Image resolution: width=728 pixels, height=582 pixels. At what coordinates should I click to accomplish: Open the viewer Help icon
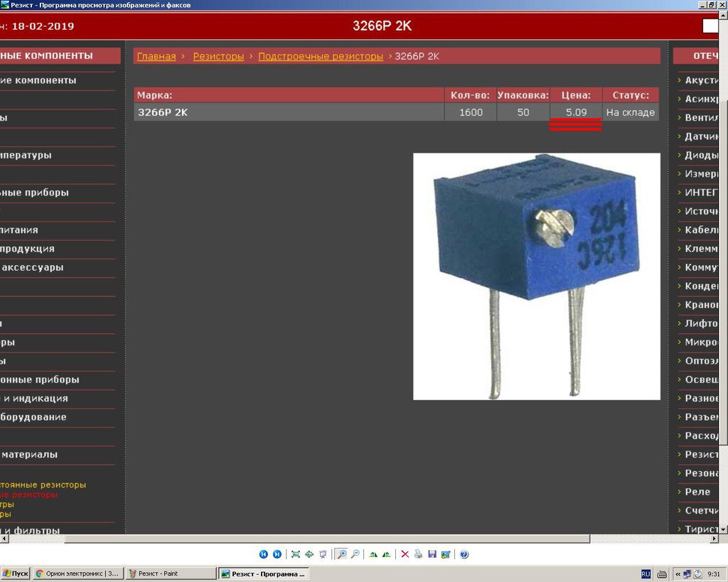pyautogui.click(x=464, y=554)
